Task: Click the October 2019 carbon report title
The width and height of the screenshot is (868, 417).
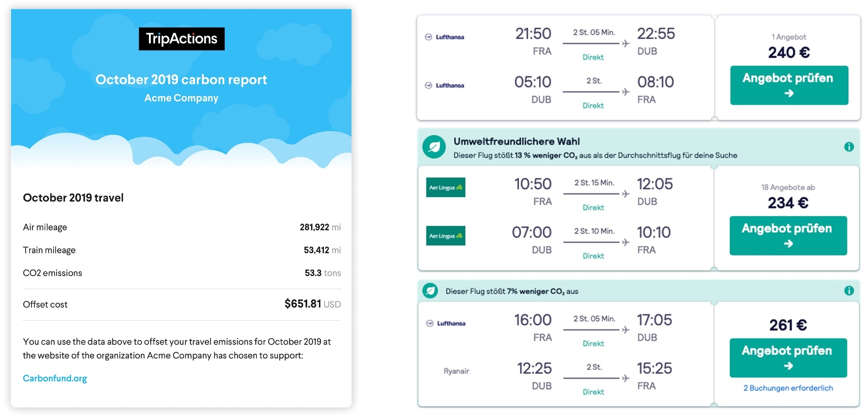Action: 181,80
